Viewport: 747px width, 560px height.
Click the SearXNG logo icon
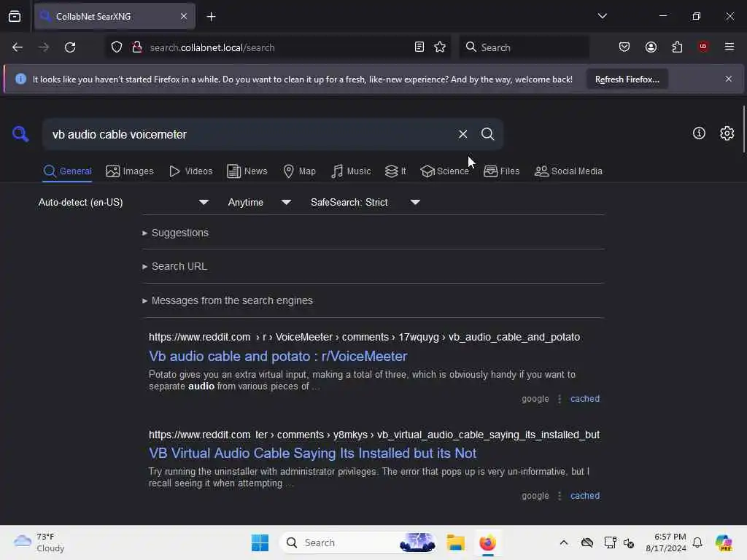tap(20, 134)
